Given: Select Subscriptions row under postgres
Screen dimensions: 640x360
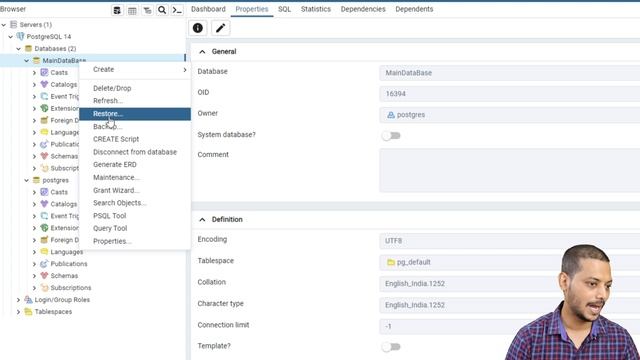Looking at the screenshot, I should tap(71, 288).
